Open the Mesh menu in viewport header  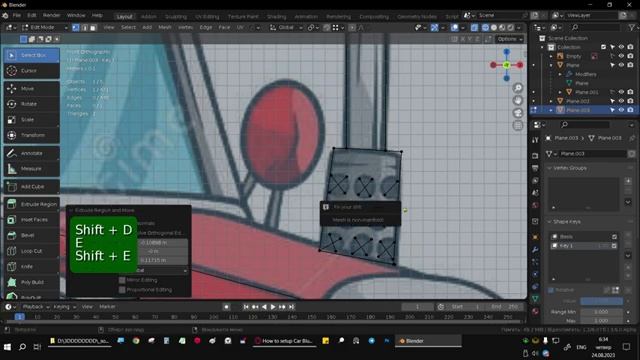165,27
